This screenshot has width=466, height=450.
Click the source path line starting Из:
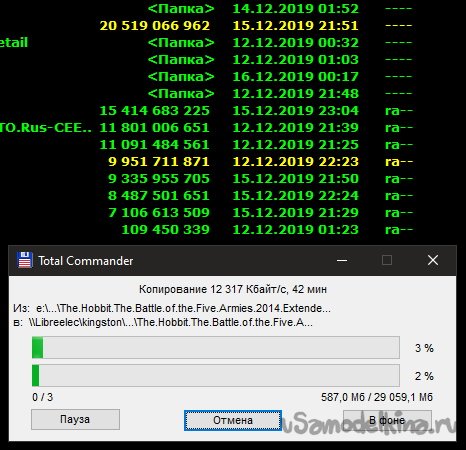point(172,308)
